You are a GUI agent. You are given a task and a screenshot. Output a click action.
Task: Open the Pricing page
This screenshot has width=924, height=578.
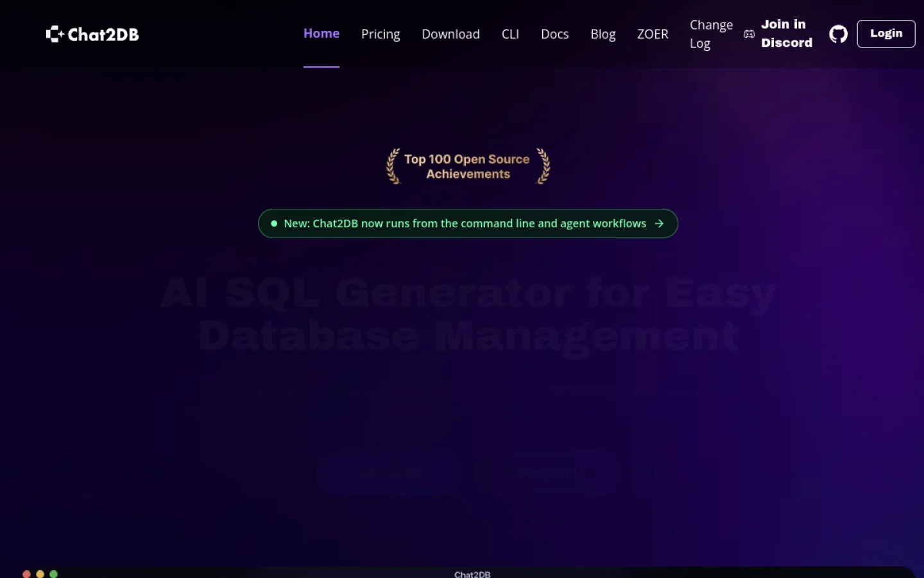(381, 34)
